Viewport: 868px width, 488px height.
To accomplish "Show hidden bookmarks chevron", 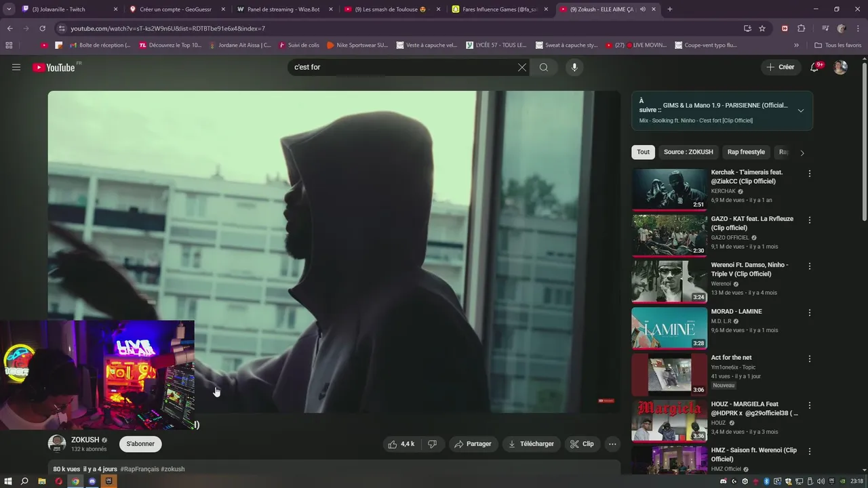I will [x=797, y=45].
